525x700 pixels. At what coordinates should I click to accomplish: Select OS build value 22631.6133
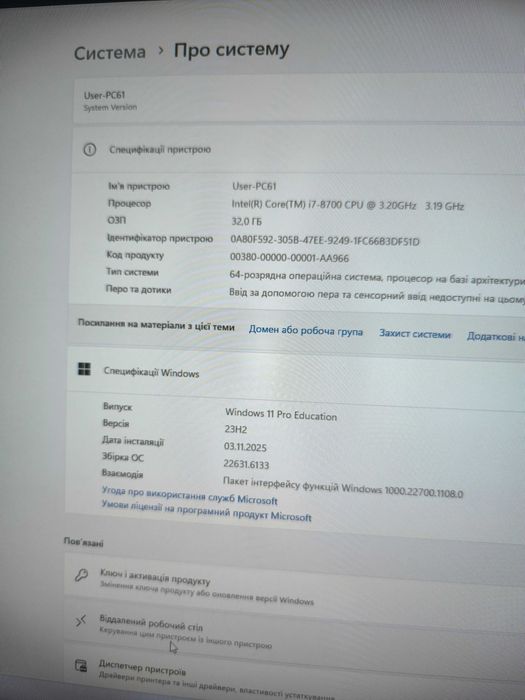246,465
